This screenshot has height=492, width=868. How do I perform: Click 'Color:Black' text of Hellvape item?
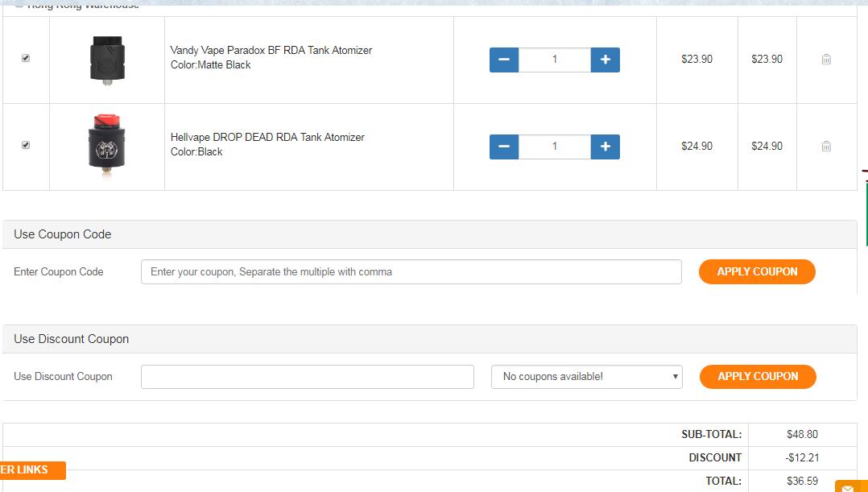[196, 151]
